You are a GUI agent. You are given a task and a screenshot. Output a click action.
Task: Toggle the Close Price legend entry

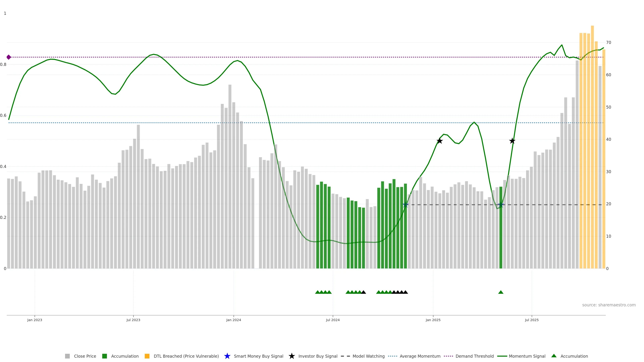point(85,356)
